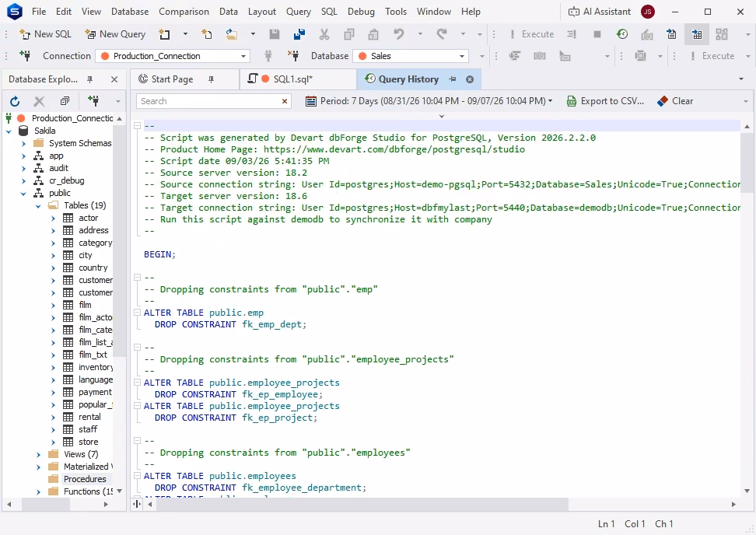Collapse the header comment block in editor
The width and height of the screenshot is (756, 535).
[x=138, y=126]
